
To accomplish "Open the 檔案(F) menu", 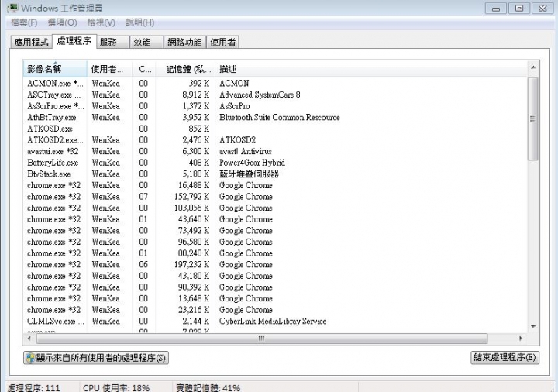I will pos(24,22).
